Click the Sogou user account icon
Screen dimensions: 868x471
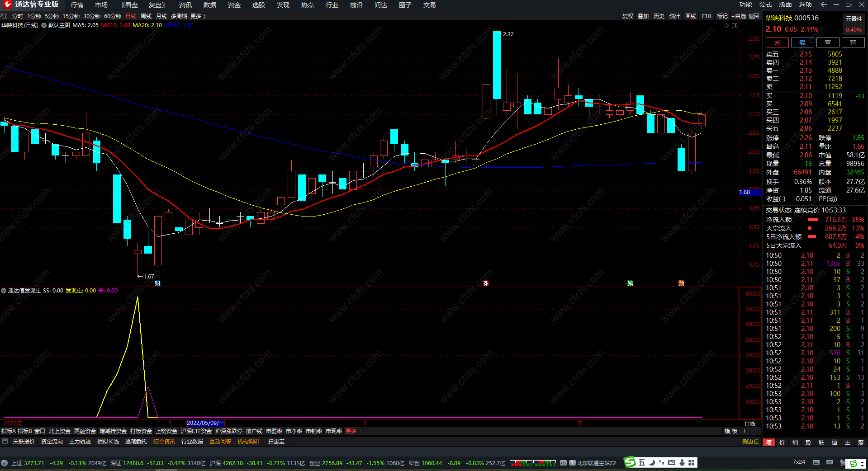682,462
